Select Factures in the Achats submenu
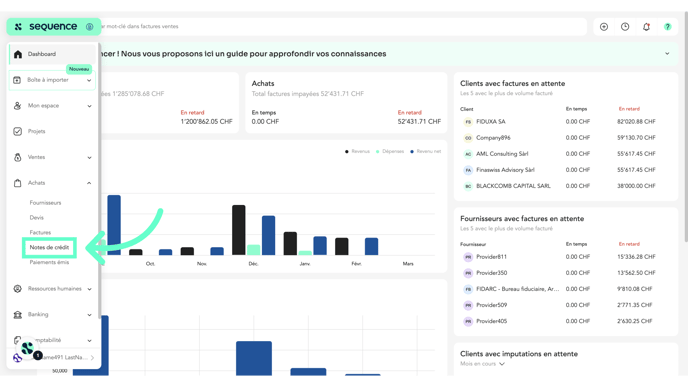 pyautogui.click(x=40, y=233)
